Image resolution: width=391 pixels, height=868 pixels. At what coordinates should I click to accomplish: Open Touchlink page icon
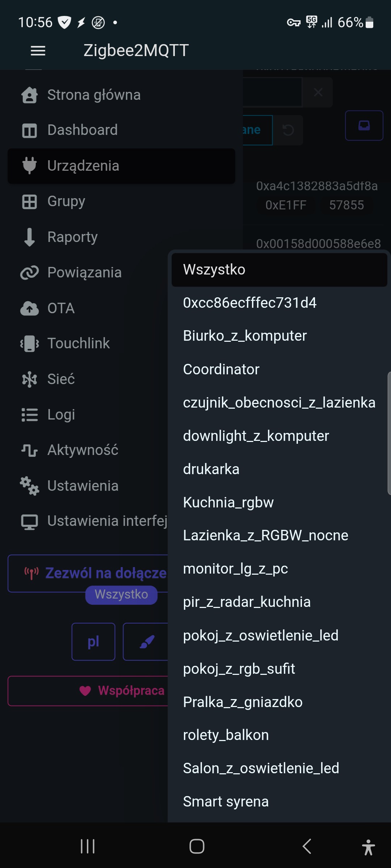point(29,344)
